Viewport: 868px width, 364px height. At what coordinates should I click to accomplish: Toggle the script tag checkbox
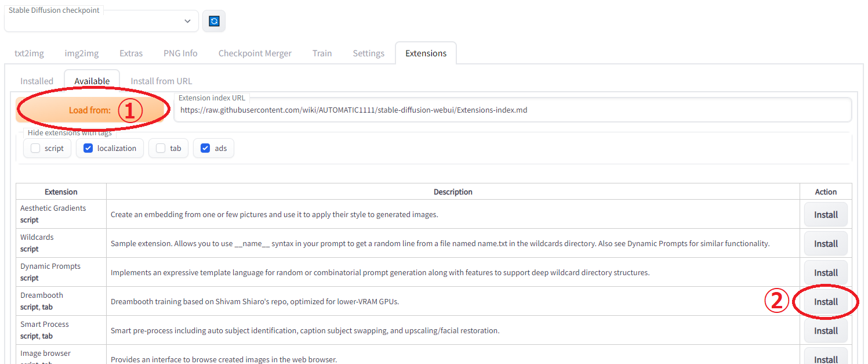coord(35,148)
